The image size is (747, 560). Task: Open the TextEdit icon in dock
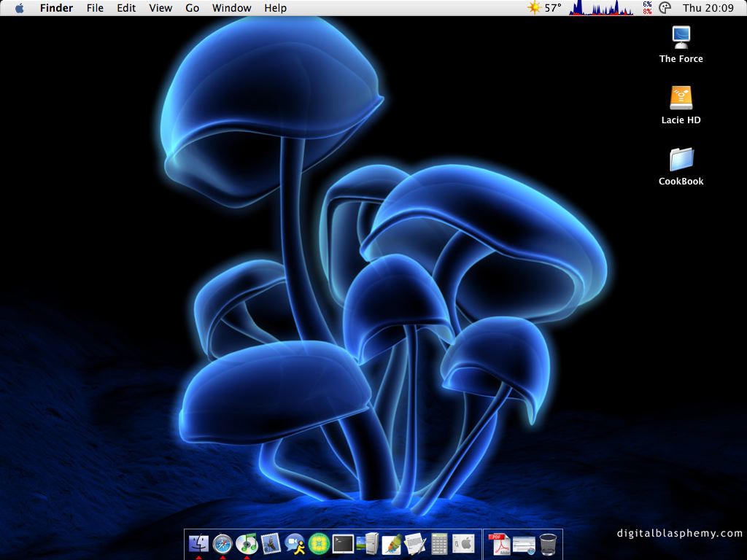pyautogui.click(x=415, y=543)
